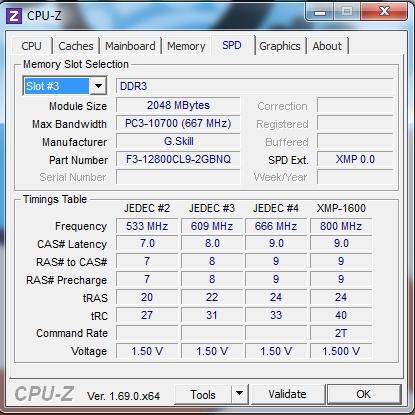
Task: Click the F3-12800CL9-2GBNQ part number
Action: [178, 159]
